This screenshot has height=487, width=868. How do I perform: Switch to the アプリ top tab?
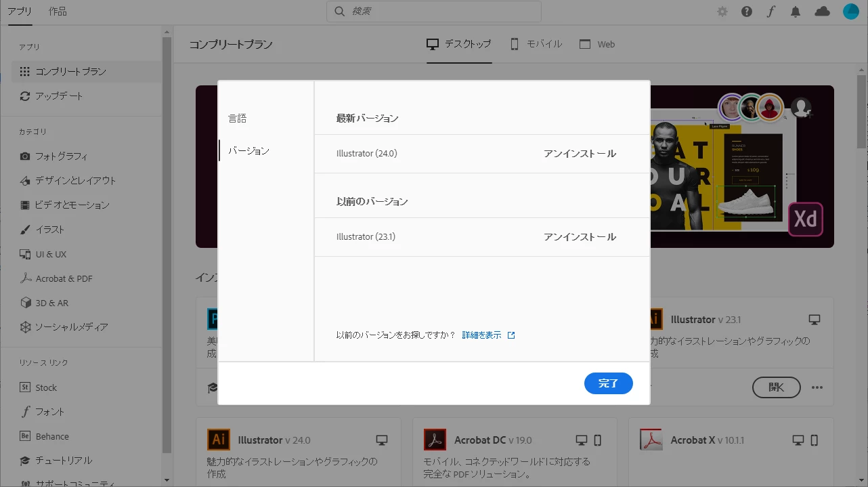click(x=20, y=12)
